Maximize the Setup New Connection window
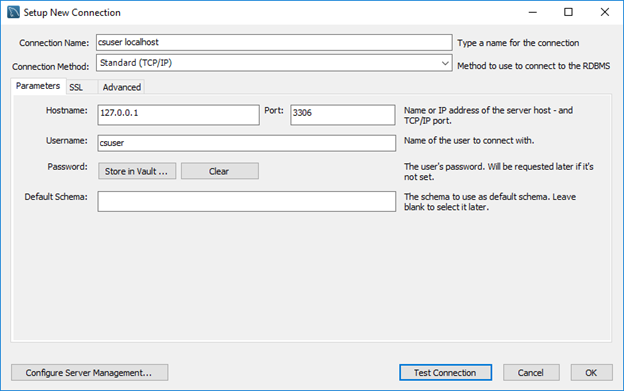Viewport: 624px width, 391px height. pyautogui.click(x=568, y=12)
